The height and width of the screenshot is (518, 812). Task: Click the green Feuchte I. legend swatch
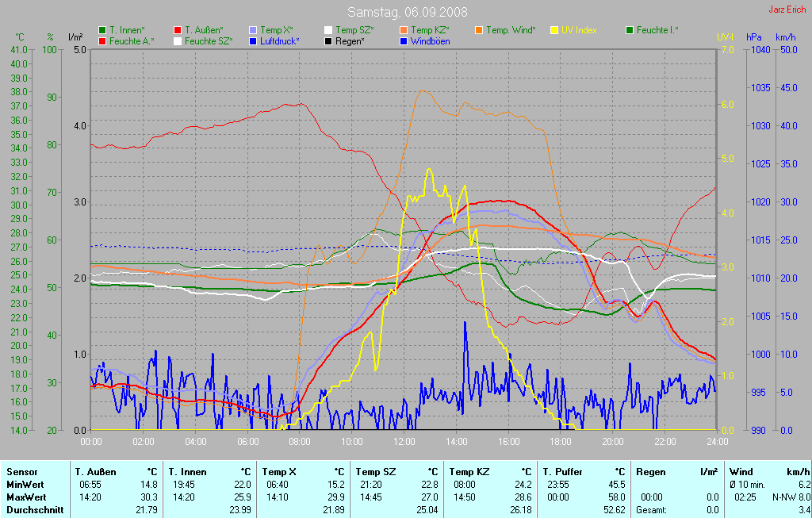[629, 31]
